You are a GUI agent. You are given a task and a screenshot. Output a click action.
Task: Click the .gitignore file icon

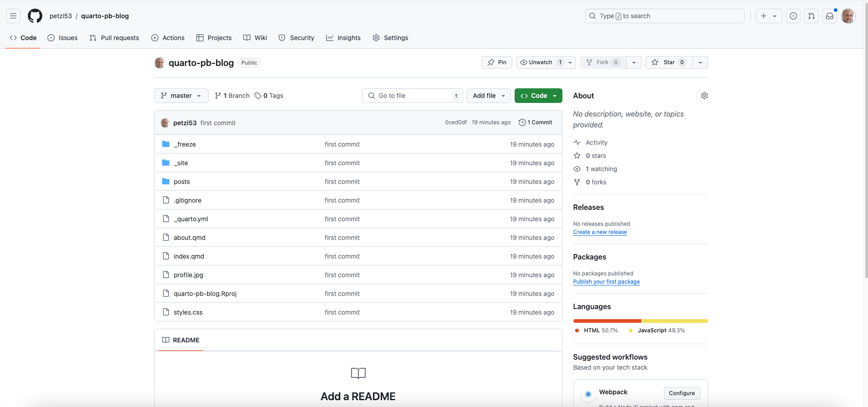tap(166, 200)
